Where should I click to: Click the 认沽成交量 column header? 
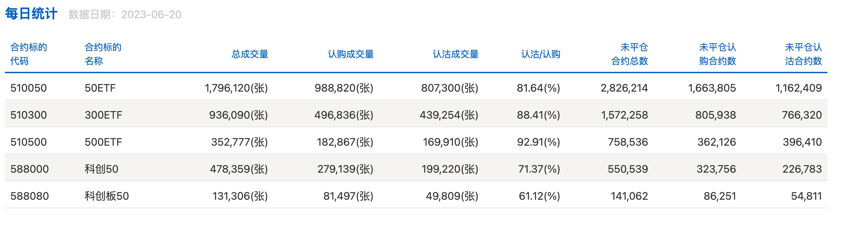coord(455,54)
